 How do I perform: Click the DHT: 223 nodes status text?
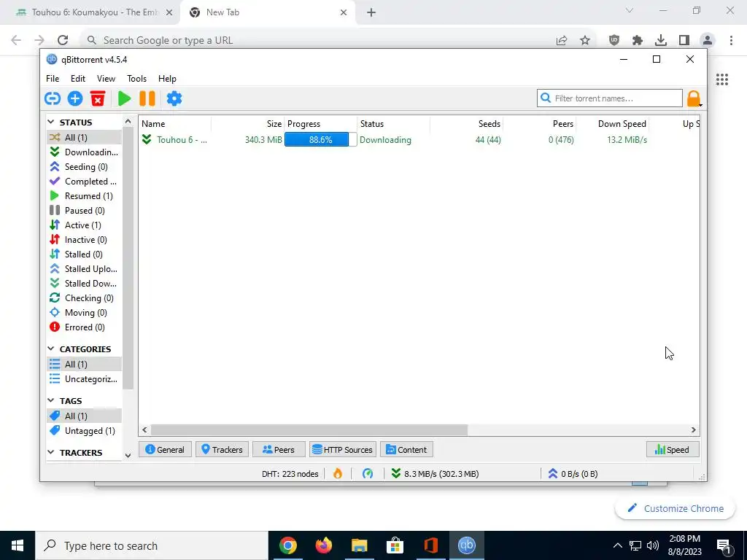point(290,474)
